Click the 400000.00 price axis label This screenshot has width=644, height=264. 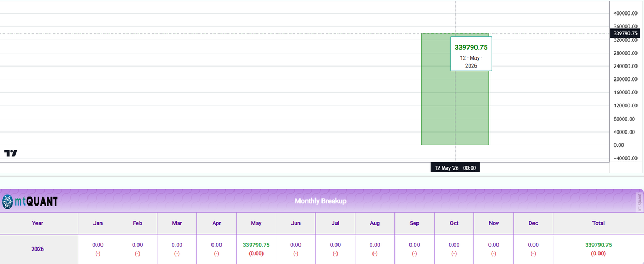pos(625,13)
